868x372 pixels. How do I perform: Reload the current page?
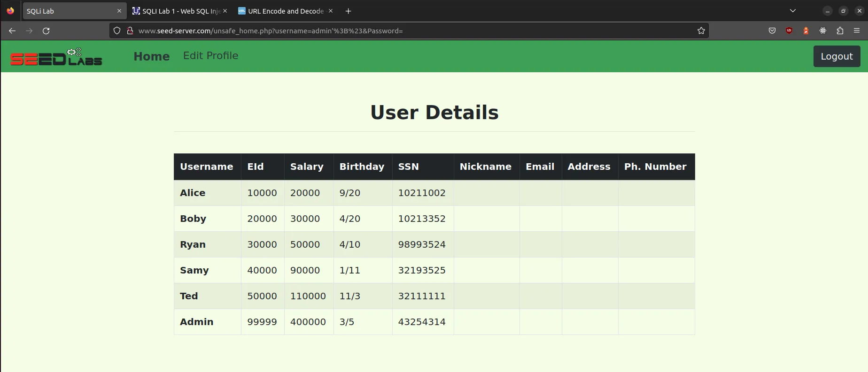coord(46,31)
